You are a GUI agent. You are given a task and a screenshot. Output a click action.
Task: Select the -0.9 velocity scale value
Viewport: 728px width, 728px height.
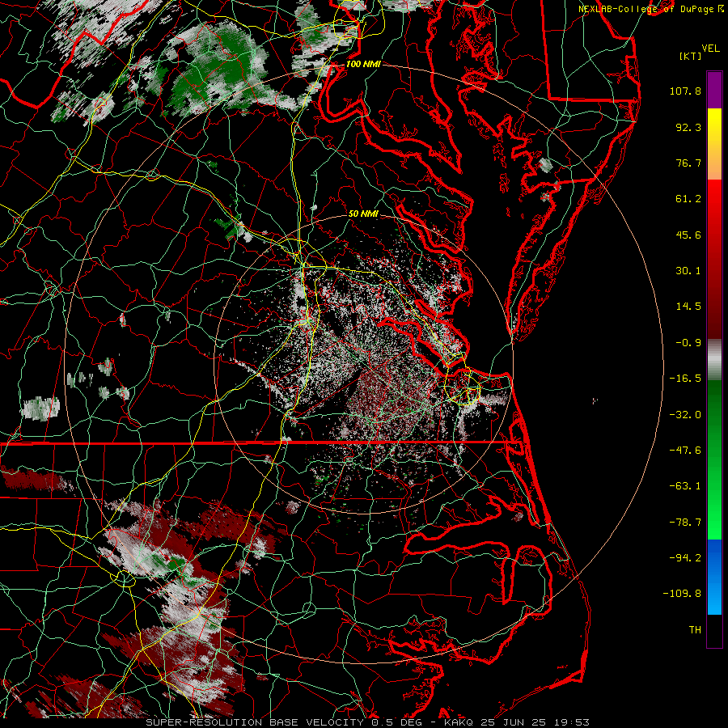688,343
